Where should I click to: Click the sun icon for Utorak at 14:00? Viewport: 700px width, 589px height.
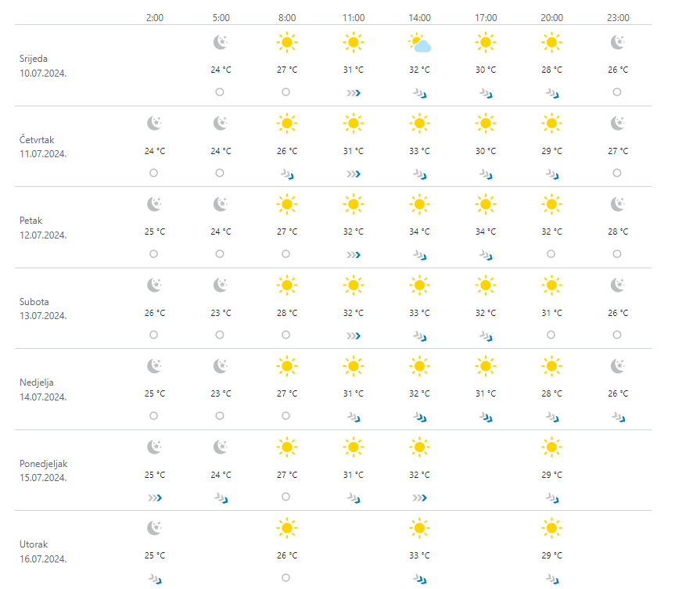click(420, 529)
